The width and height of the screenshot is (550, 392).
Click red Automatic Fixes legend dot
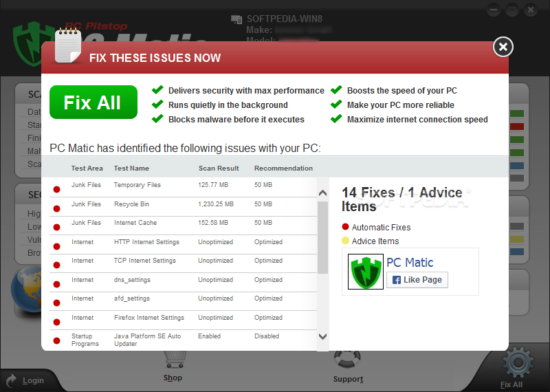pos(345,227)
